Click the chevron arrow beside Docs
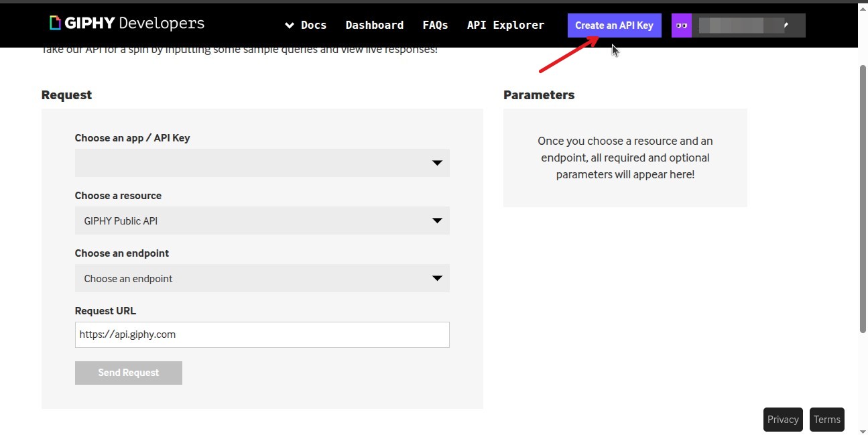Viewport: 868px width, 435px height. tap(290, 25)
